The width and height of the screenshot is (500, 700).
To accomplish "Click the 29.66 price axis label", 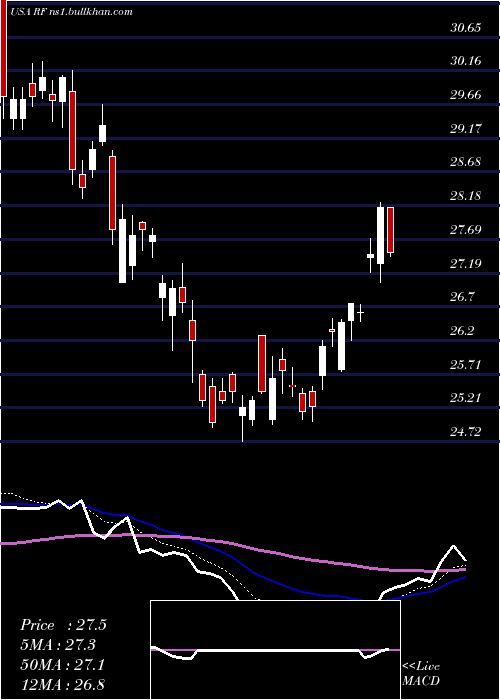I will tap(466, 95).
